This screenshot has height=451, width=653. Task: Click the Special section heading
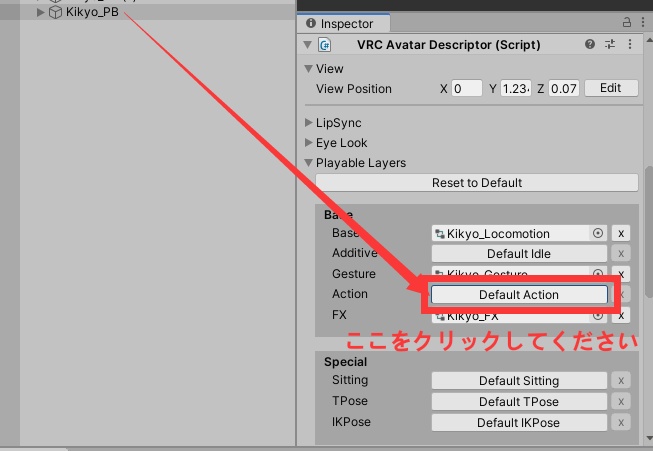pyautogui.click(x=345, y=362)
